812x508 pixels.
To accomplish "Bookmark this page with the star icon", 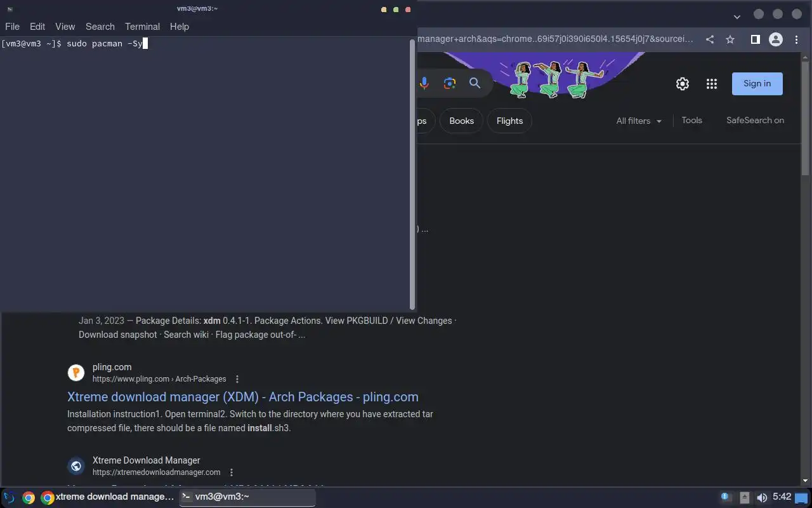I will click(730, 39).
